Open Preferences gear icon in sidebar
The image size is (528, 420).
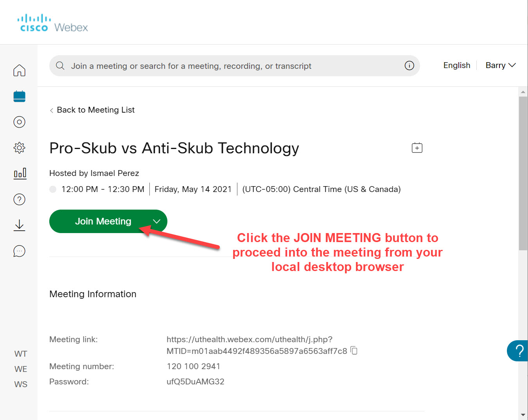pos(19,148)
